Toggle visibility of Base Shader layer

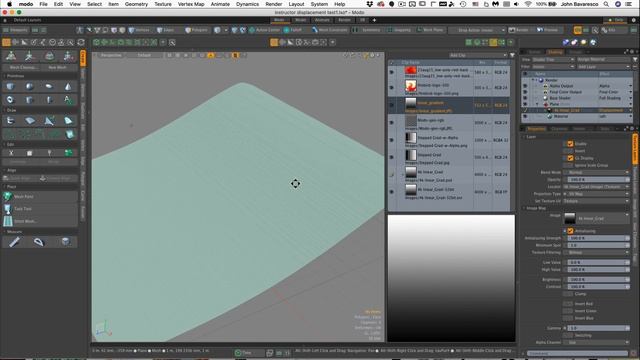click(525, 98)
